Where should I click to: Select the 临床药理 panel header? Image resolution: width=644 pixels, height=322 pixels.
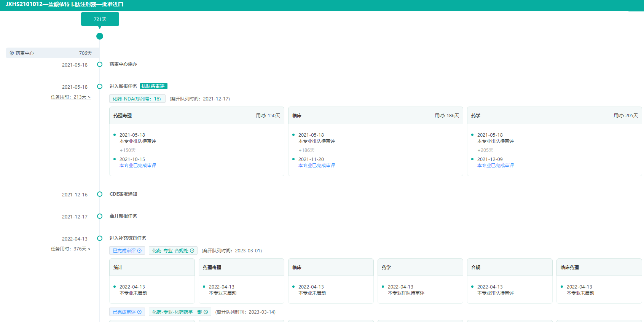click(599, 268)
